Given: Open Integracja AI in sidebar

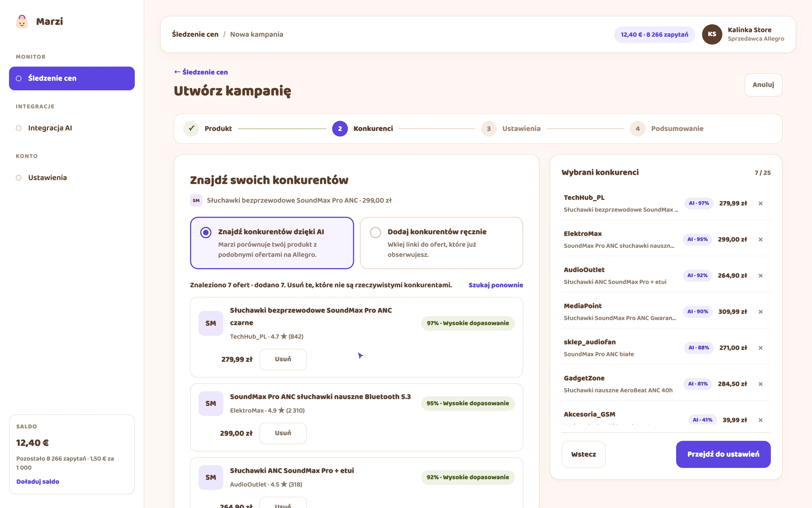Looking at the screenshot, I should pos(72,128).
